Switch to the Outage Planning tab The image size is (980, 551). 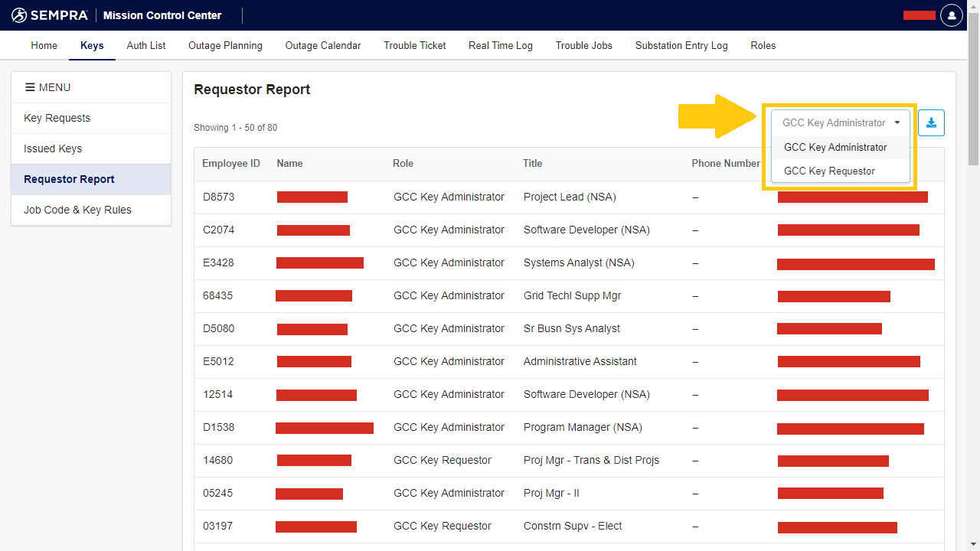tap(225, 46)
